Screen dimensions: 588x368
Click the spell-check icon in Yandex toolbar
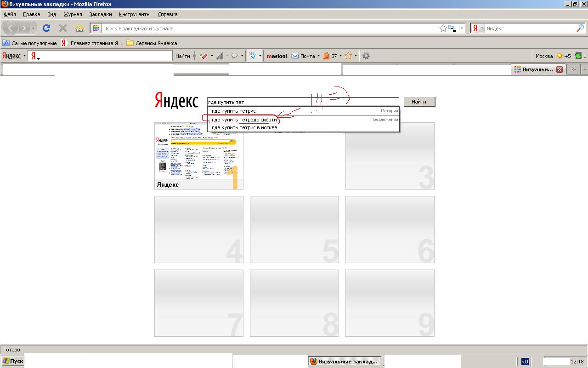pyautogui.click(x=252, y=56)
